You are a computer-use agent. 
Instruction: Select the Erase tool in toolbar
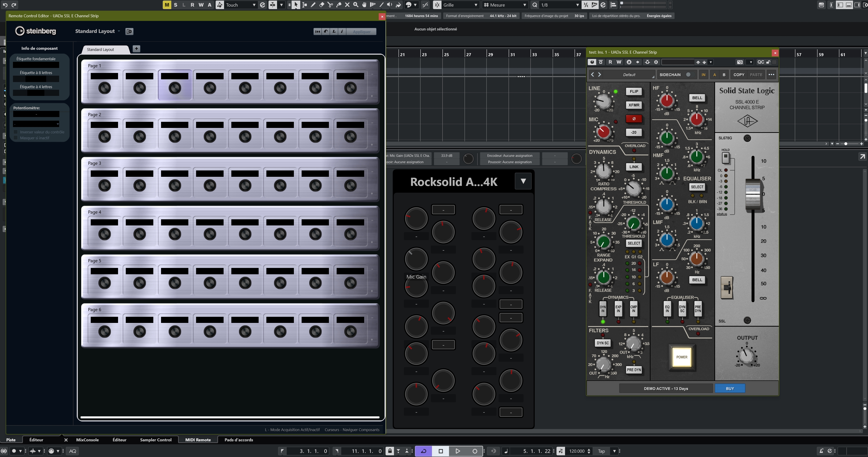pos(322,5)
